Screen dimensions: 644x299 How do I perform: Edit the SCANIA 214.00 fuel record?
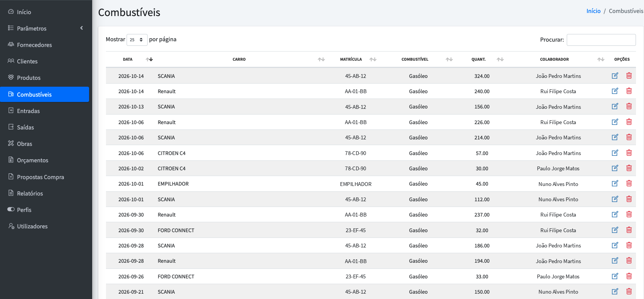[615, 137]
